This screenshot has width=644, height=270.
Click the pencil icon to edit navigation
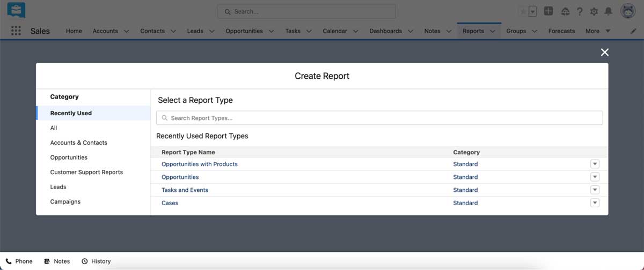pyautogui.click(x=633, y=31)
